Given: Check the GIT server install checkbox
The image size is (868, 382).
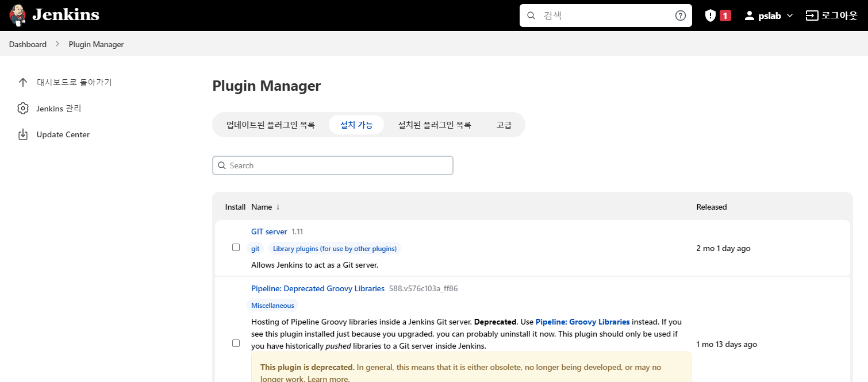Looking at the screenshot, I should coord(236,248).
